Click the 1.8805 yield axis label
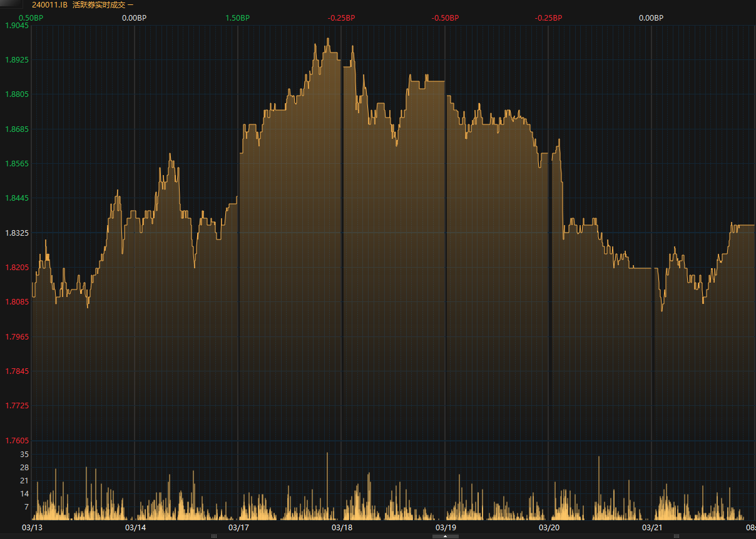The width and height of the screenshot is (756, 539). pyautogui.click(x=17, y=94)
